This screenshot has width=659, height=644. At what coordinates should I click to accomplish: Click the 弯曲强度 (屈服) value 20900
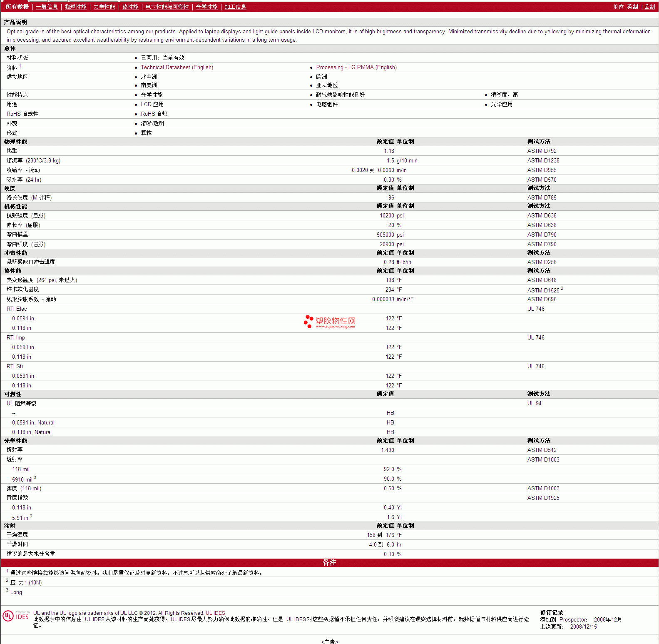point(387,245)
